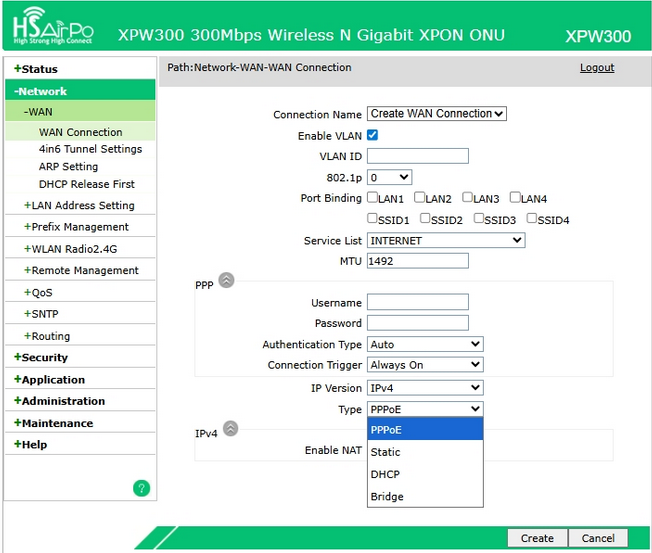Collapse the Network menu
The height and width of the screenshot is (553, 652).
pos(80,91)
